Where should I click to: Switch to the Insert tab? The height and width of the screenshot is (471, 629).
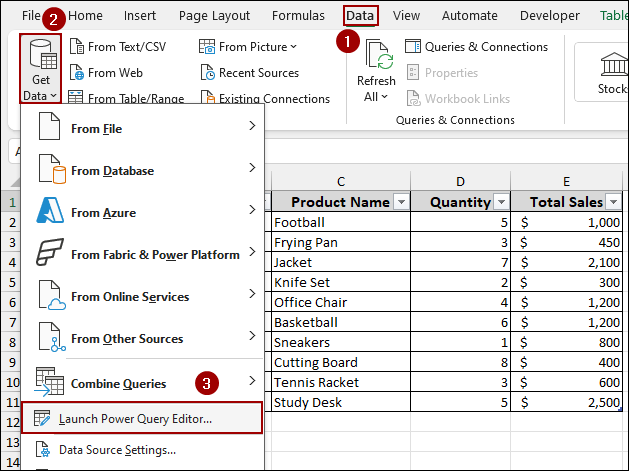coord(140,16)
